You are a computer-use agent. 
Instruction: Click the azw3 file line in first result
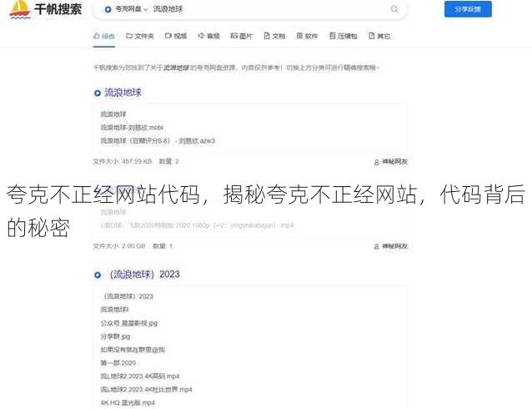158,140
